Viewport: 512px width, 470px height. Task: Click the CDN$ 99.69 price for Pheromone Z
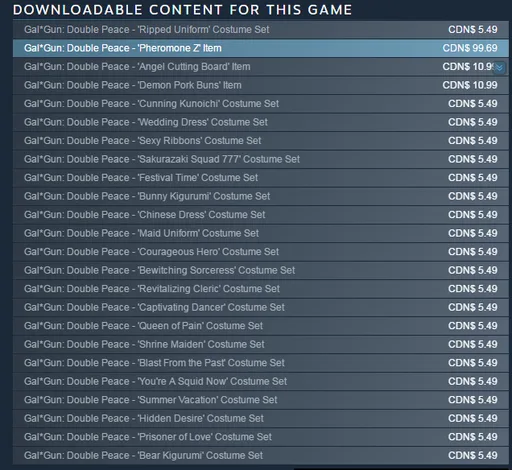click(x=470, y=48)
